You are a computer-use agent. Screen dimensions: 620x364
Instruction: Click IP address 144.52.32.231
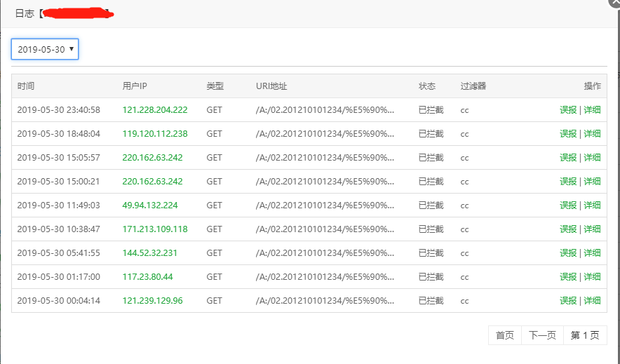[150, 252]
